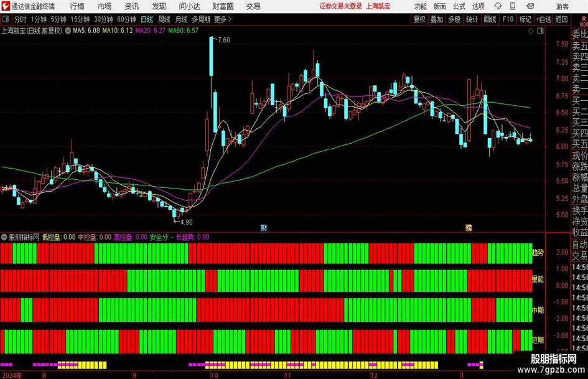Click the 复权 toolbar button
588x379 pixels.
coord(419,19)
